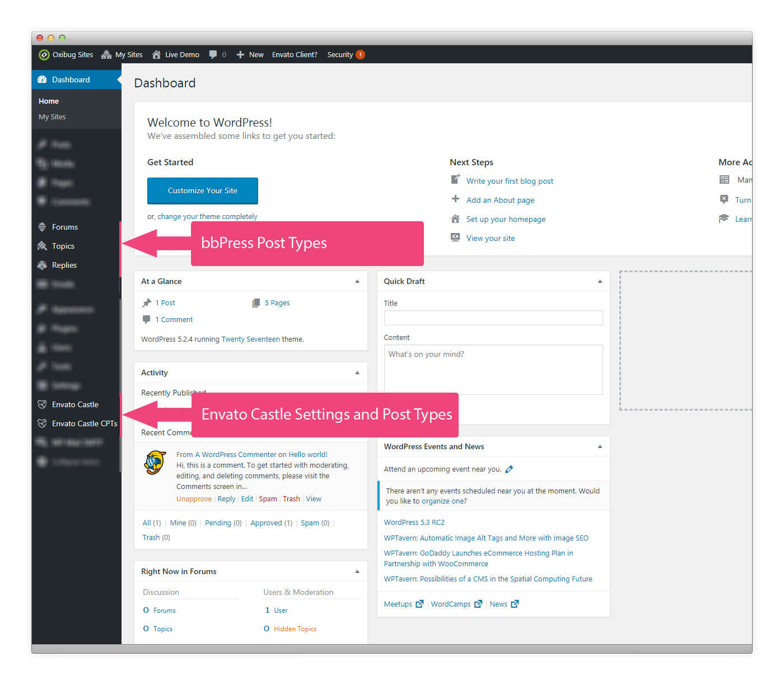Open the Write your first blog post link

[x=509, y=180]
